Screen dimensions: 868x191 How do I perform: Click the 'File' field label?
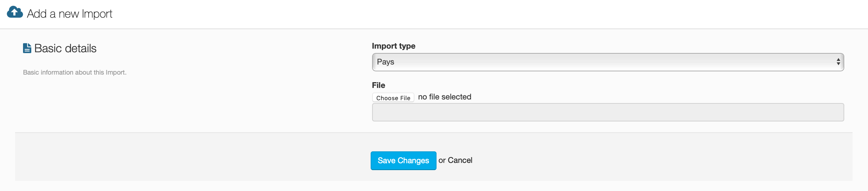(378, 85)
